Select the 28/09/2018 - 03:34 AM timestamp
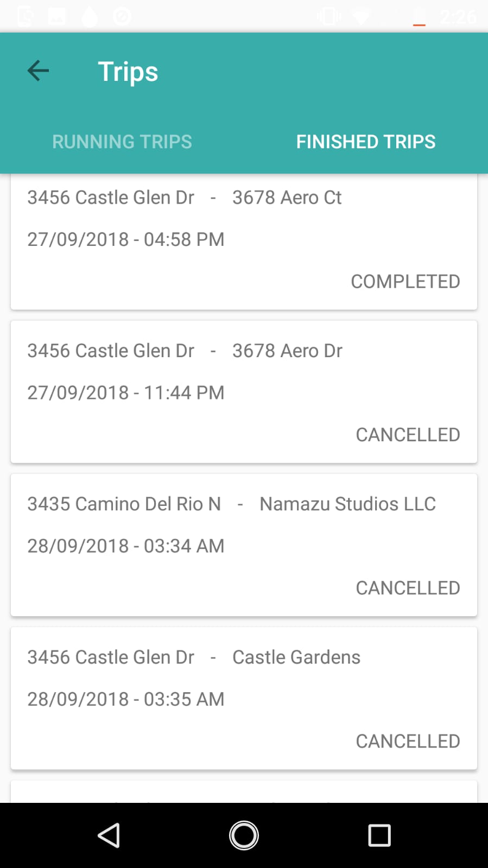 (126, 546)
